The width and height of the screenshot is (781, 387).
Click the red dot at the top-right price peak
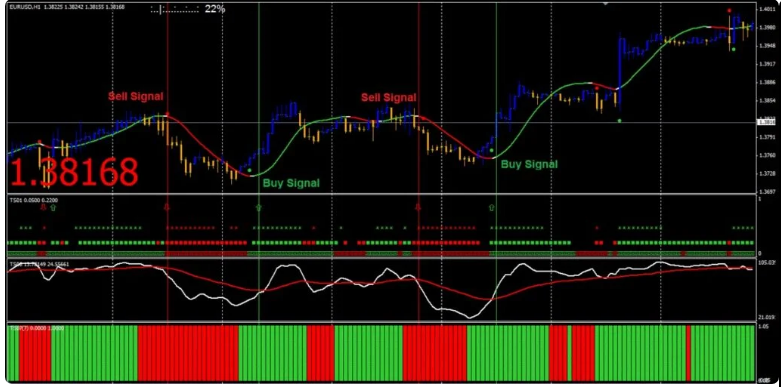click(x=729, y=10)
